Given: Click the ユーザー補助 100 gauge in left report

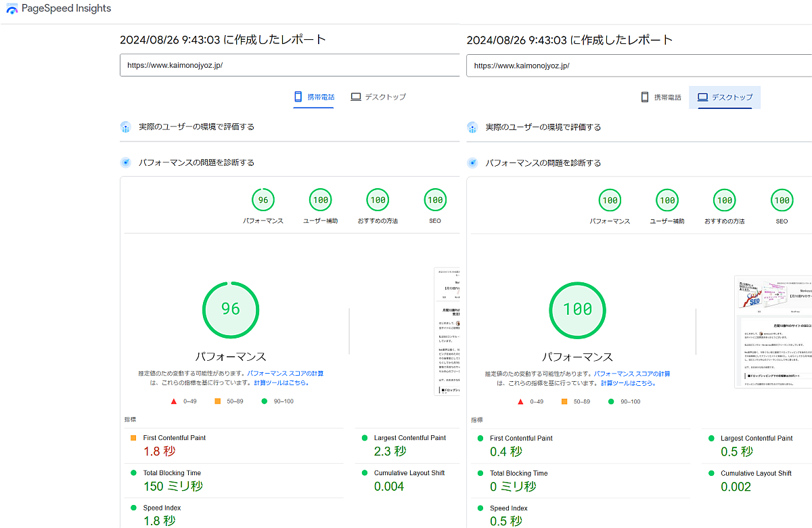Looking at the screenshot, I should tap(321, 200).
